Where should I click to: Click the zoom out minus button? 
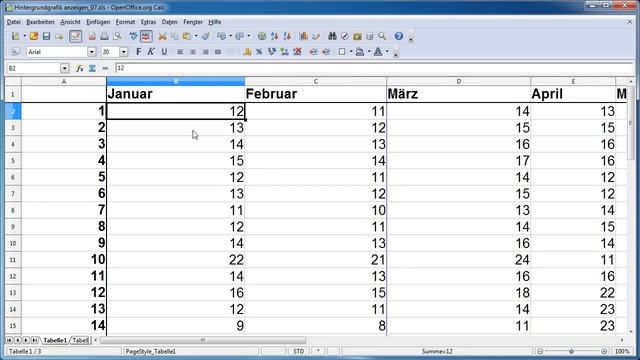click(x=540, y=351)
